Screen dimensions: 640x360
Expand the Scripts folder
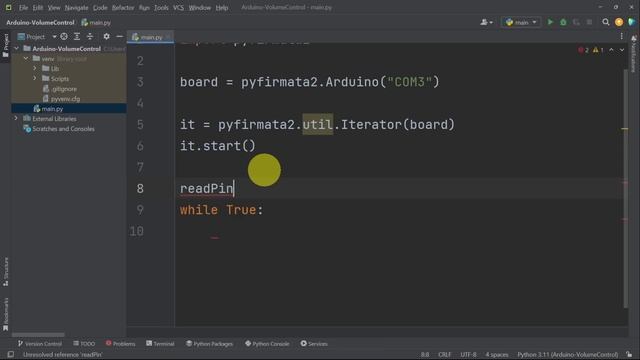pos(35,78)
